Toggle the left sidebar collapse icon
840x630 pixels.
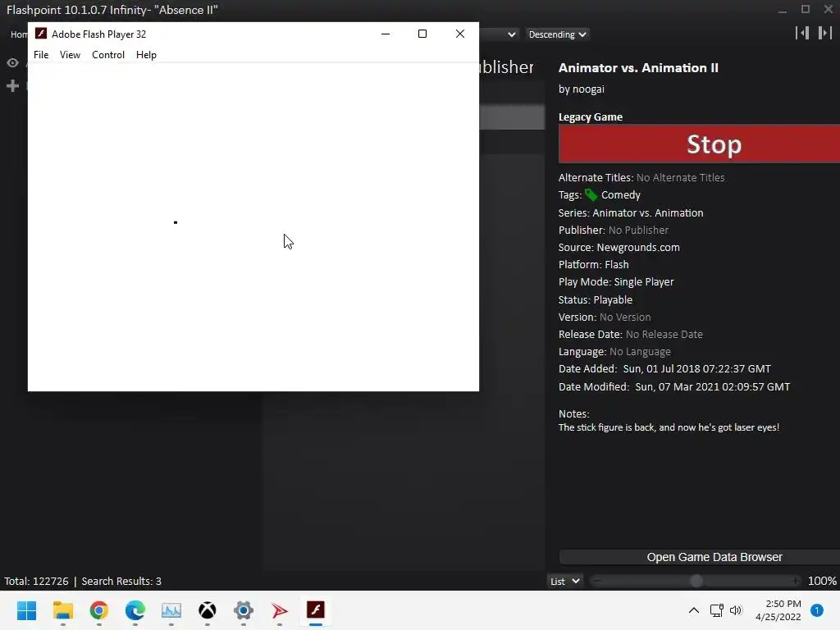[802, 33]
